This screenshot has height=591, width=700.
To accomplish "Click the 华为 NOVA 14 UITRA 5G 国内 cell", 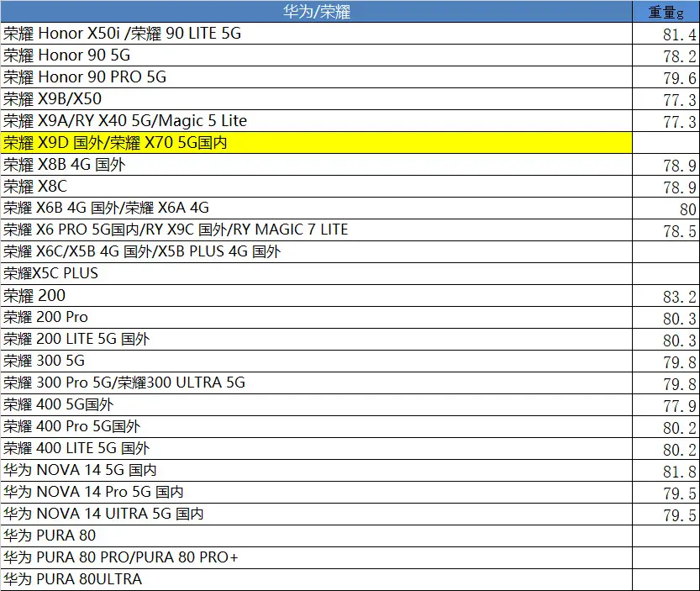I will pos(317,514).
